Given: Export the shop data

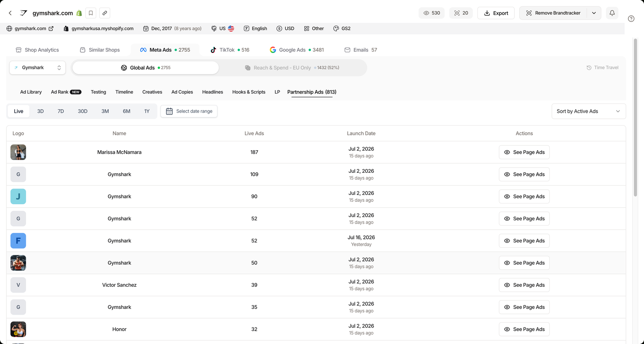Looking at the screenshot, I should tap(496, 13).
